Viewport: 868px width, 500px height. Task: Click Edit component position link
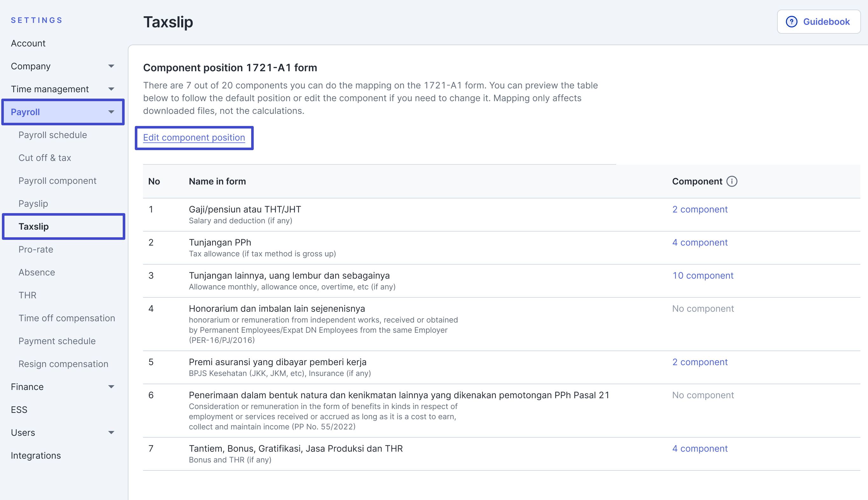(194, 137)
